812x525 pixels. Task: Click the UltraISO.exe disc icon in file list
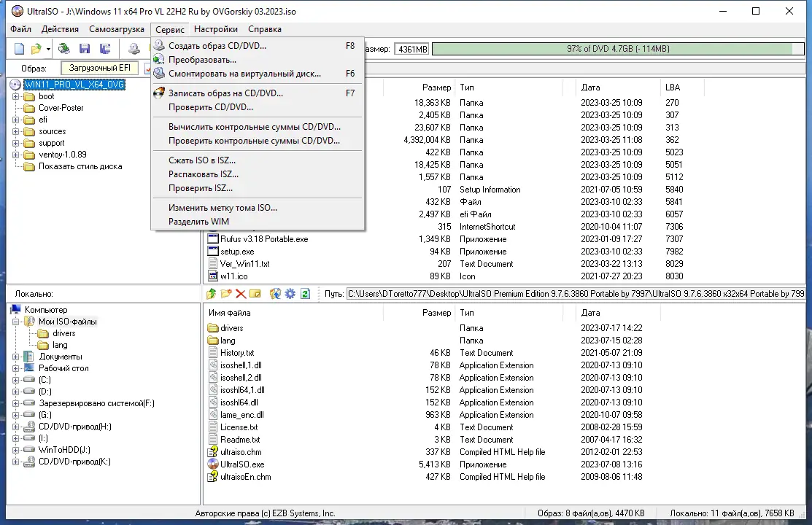pos(213,464)
